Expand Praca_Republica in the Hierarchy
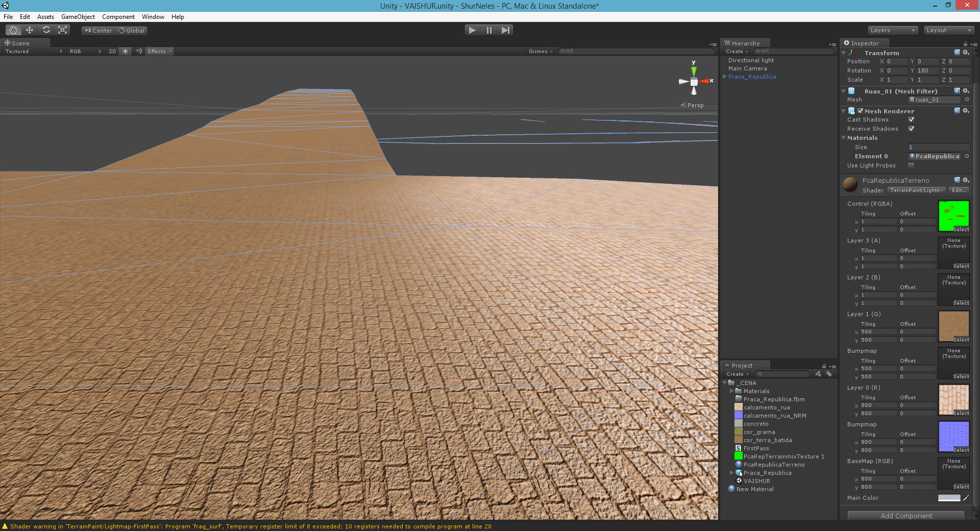980x531 pixels. (x=724, y=77)
